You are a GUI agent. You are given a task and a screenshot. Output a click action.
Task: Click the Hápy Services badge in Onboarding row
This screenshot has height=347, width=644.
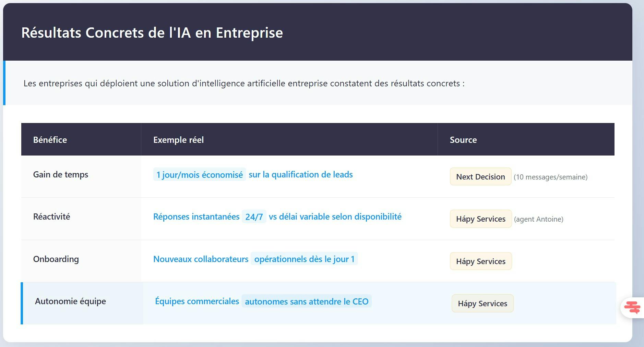480,261
